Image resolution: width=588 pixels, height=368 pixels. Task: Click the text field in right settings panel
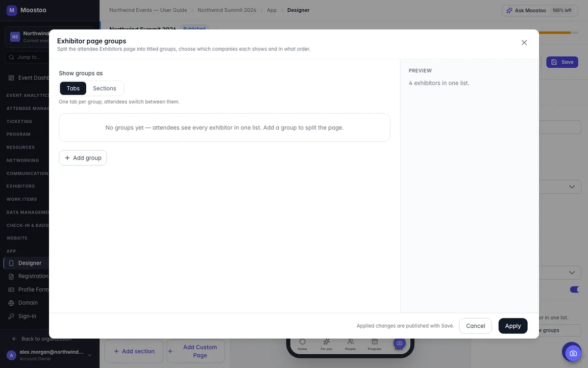coord(560,127)
